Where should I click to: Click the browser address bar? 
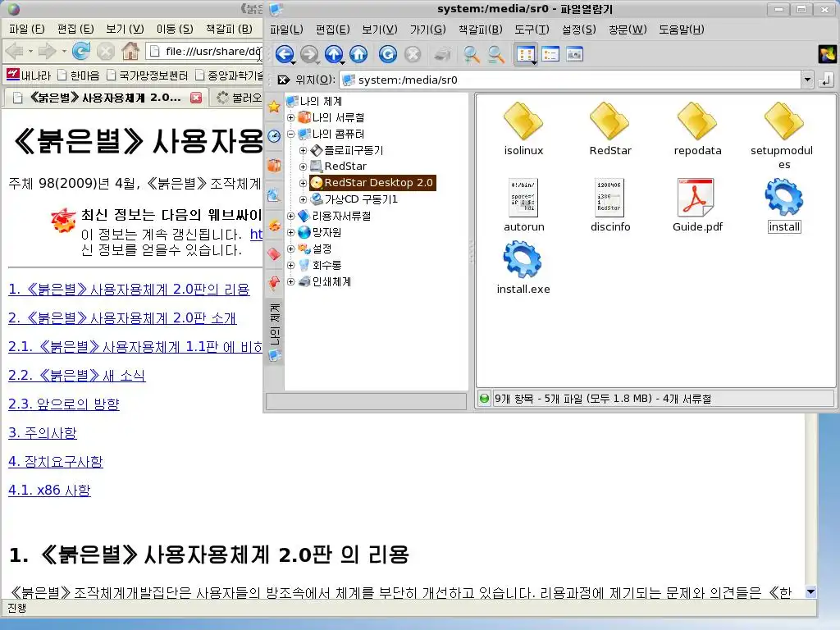tap(204, 52)
